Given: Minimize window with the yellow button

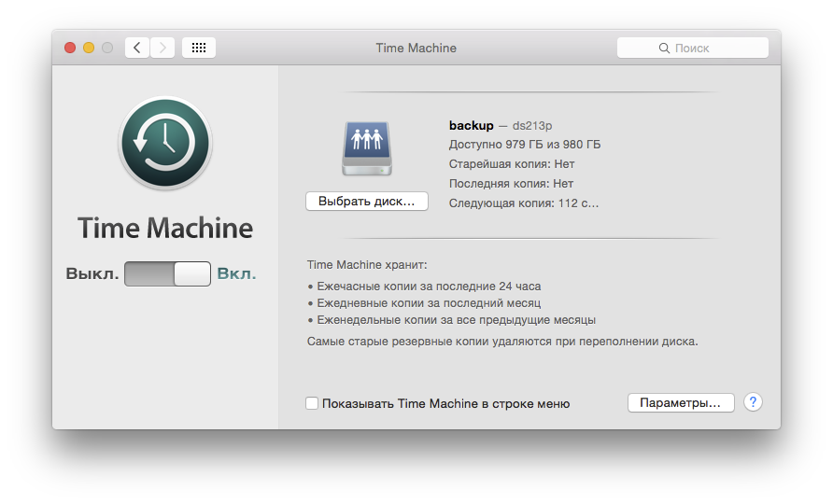Looking at the screenshot, I should tap(89, 48).
